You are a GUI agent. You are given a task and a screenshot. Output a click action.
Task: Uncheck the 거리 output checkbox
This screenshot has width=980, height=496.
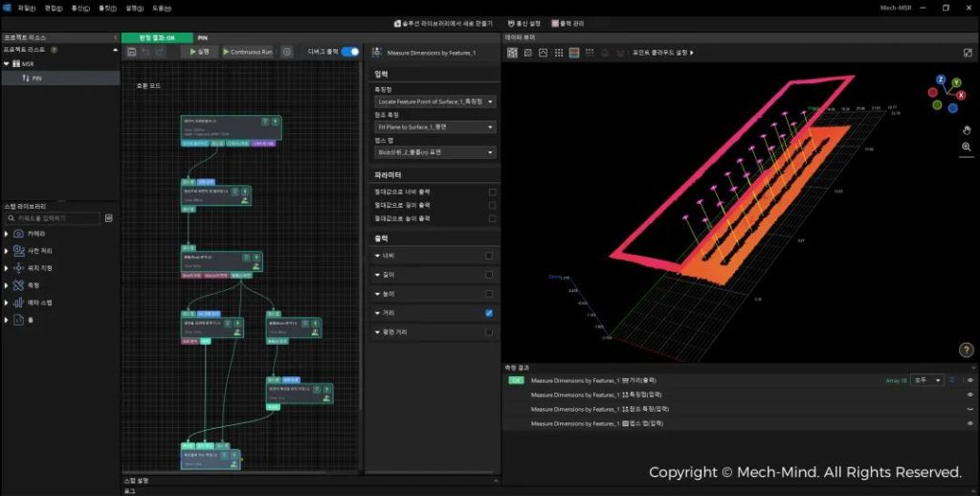point(489,313)
